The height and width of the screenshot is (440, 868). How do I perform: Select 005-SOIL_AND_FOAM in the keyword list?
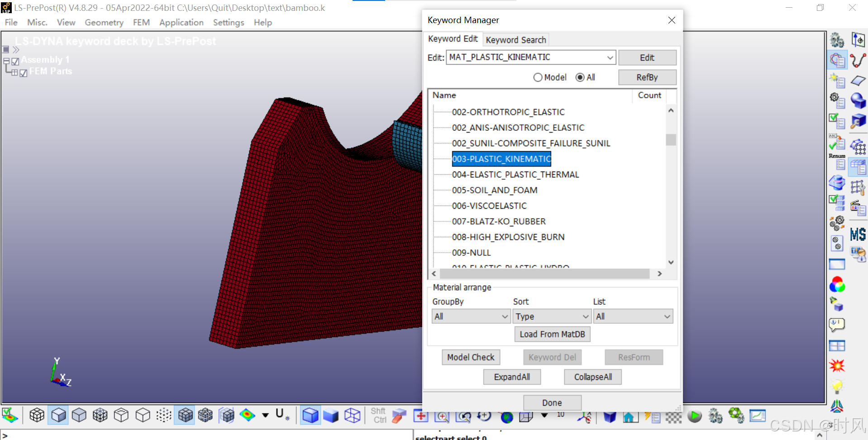[x=495, y=190]
